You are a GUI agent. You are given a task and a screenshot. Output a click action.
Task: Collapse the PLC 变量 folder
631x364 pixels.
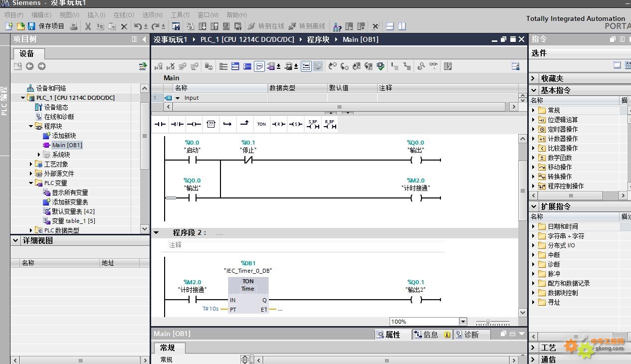click(x=31, y=183)
